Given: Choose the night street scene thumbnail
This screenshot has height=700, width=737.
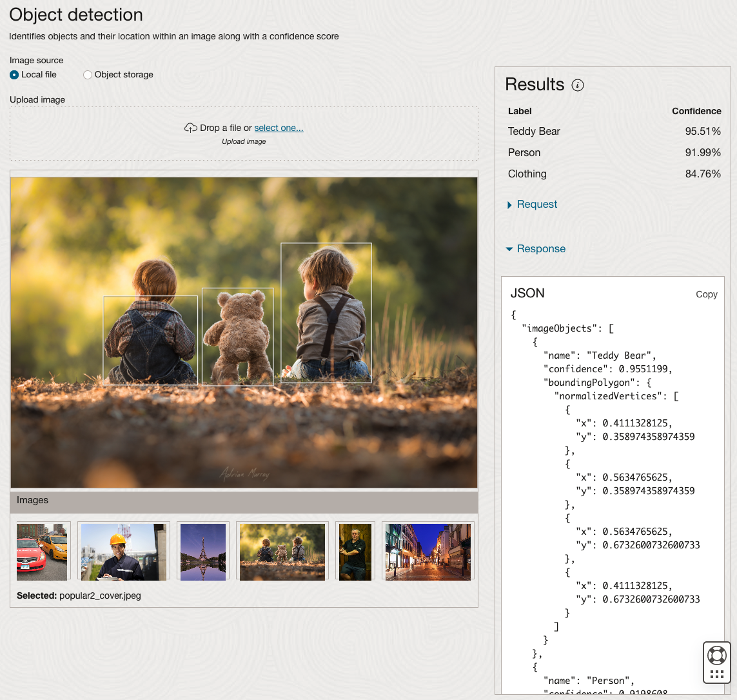Looking at the screenshot, I should click(428, 552).
